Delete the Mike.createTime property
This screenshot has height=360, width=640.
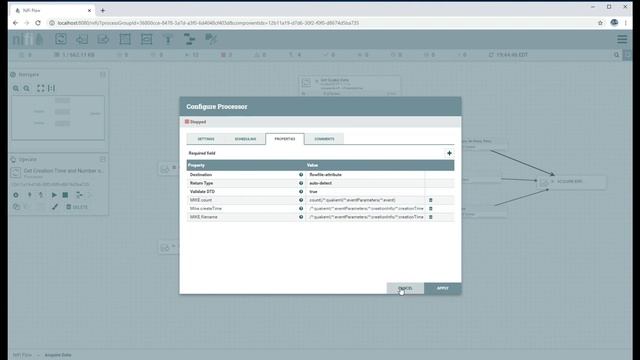click(431, 209)
